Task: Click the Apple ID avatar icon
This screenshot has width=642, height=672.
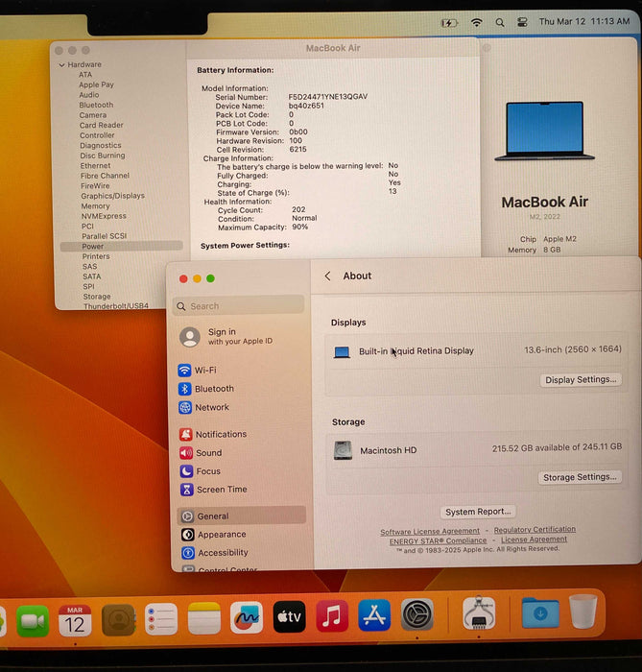Action: (x=190, y=337)
